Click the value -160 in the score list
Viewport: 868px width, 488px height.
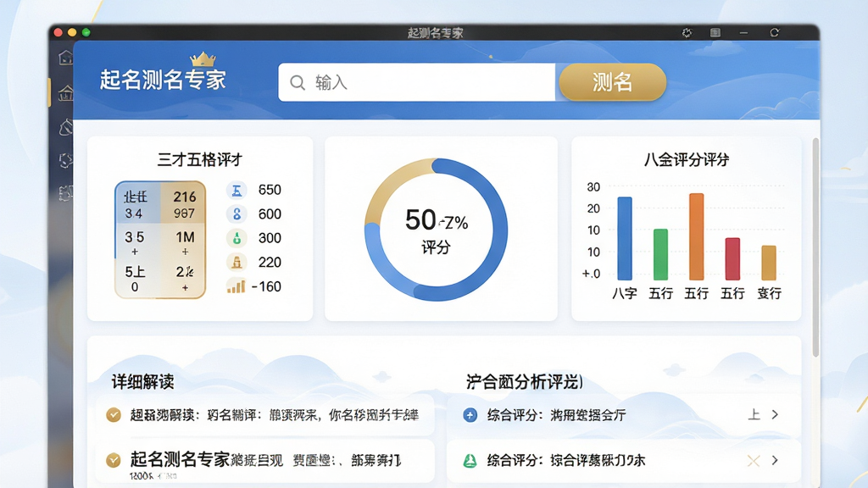point(266,286)
